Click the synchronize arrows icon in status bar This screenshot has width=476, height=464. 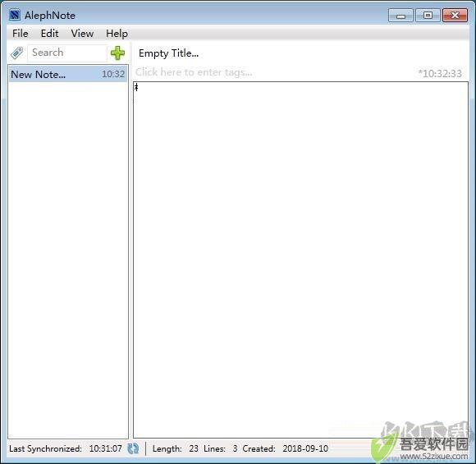[x=133, y=448]
